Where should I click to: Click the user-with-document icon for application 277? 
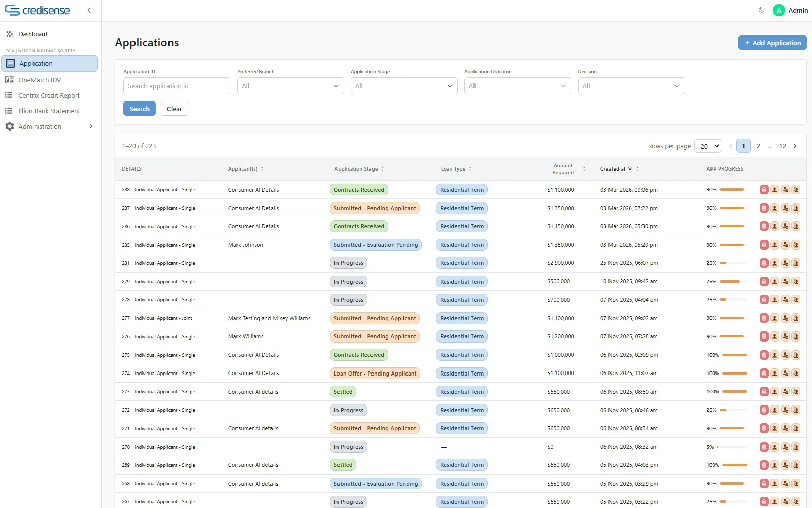[x=796, y=318]
